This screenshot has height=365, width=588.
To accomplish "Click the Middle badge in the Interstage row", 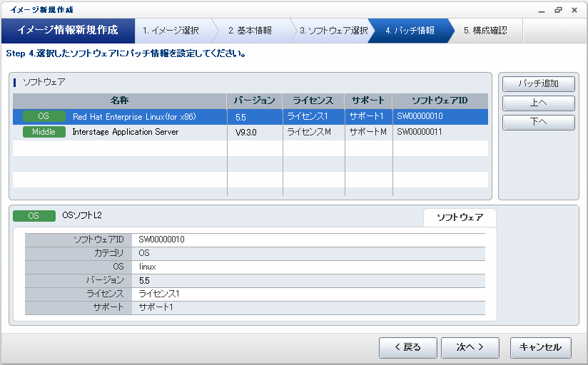I will (44, 132).
